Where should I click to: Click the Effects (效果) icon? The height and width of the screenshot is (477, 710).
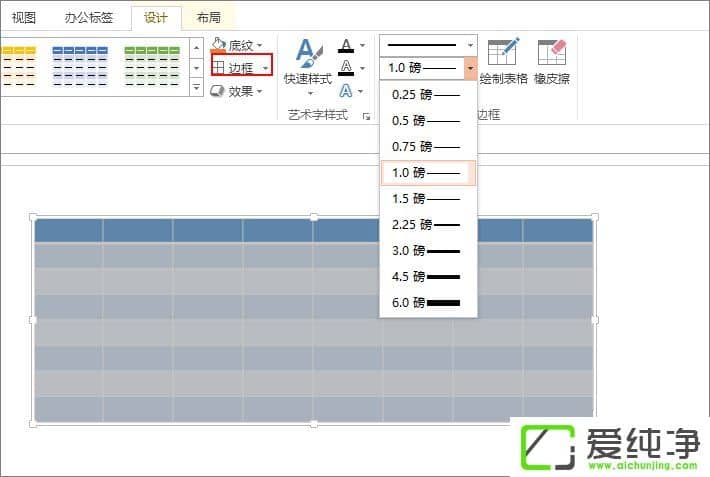point(219,91)
